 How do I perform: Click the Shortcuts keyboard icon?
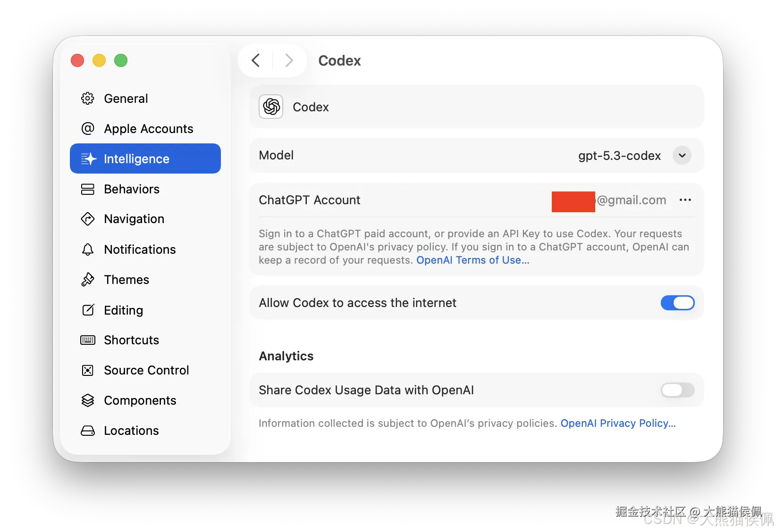[x=88, y=340]
